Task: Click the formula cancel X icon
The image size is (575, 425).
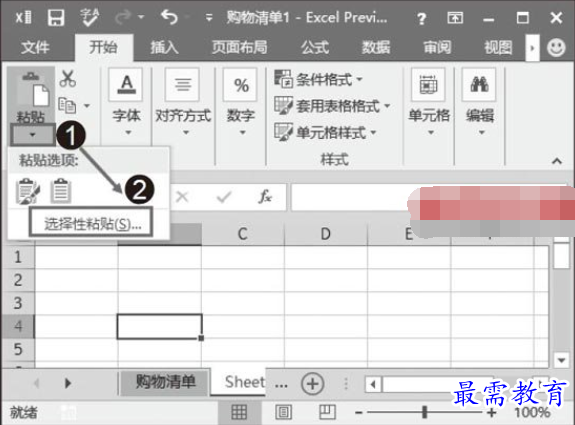Action: click(x=182, y=197)
